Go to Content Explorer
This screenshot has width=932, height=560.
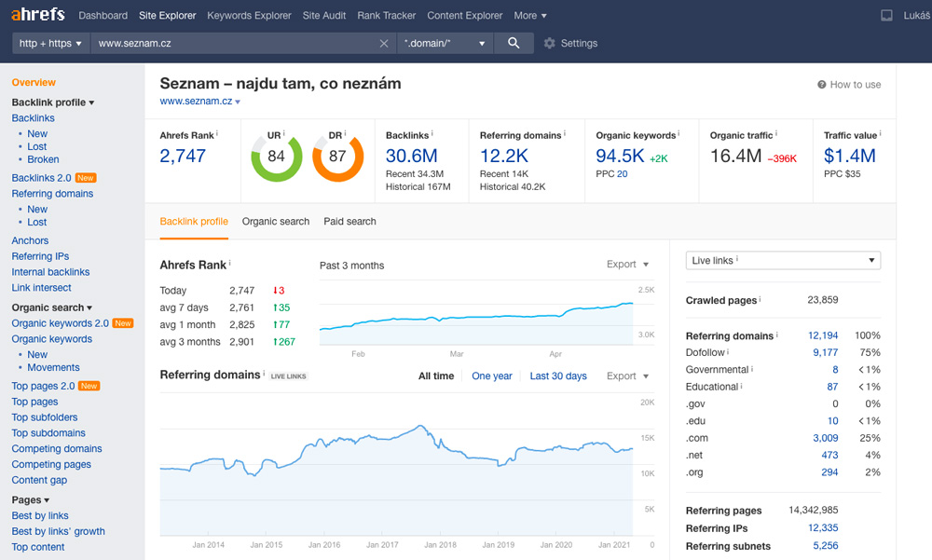point(465,16)
